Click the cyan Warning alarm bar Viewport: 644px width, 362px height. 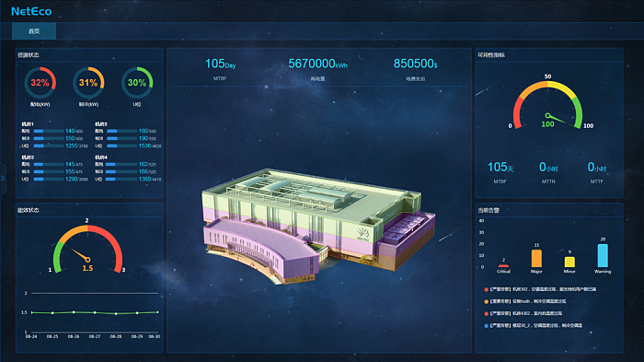click(x=603, y=255)
